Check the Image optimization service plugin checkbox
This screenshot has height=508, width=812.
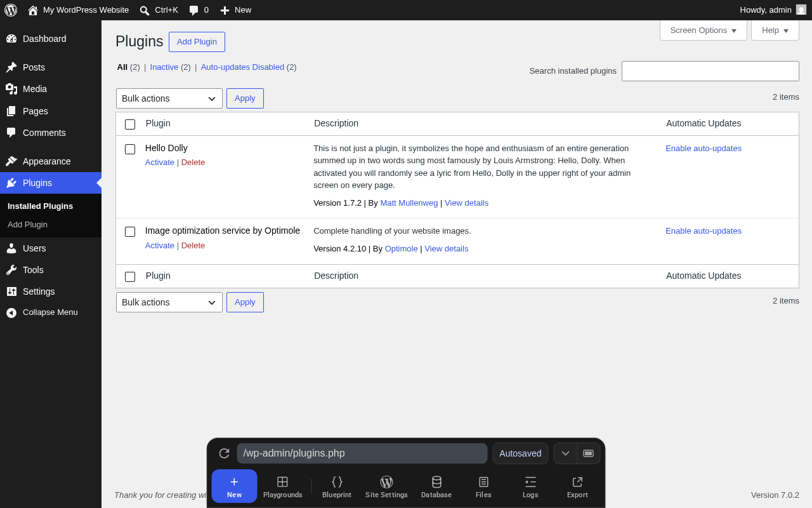click(x=130, y=232)
